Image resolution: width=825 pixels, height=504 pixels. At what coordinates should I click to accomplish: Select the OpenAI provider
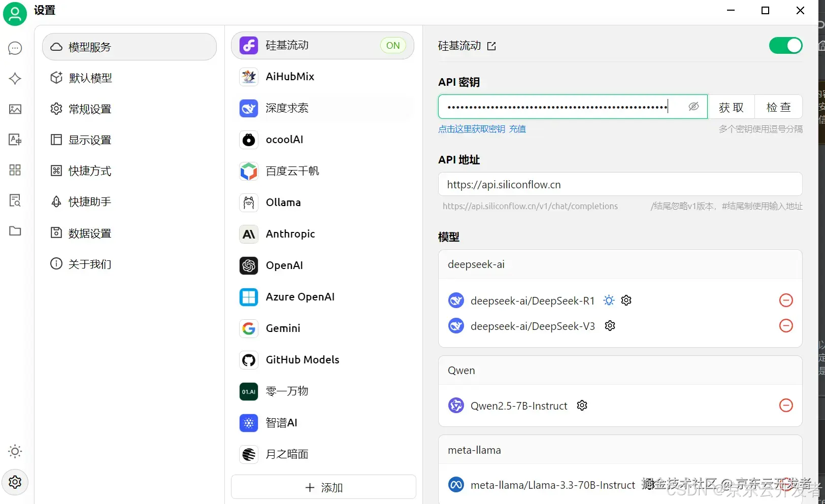(x=323, y=265)
